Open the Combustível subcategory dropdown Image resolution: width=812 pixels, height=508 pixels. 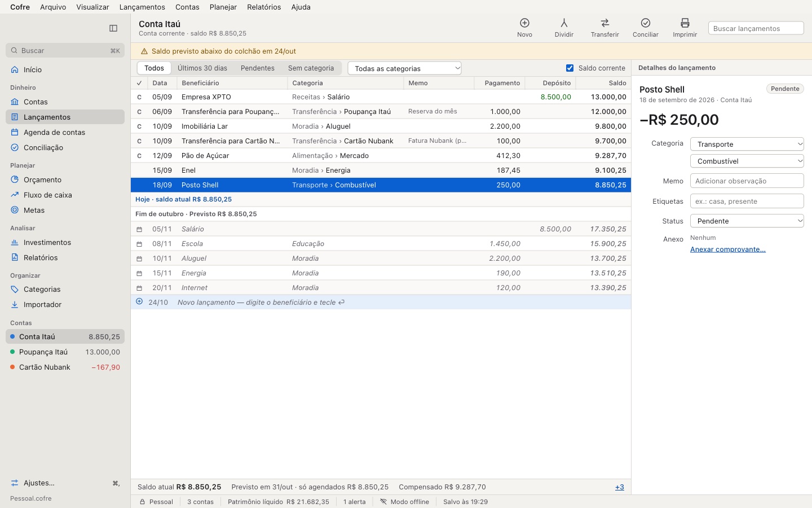click(x=747, y=161)
